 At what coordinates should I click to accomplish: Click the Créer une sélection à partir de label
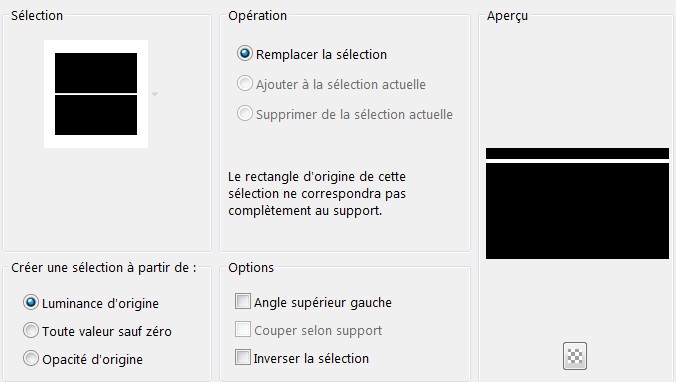coord(104,268)
